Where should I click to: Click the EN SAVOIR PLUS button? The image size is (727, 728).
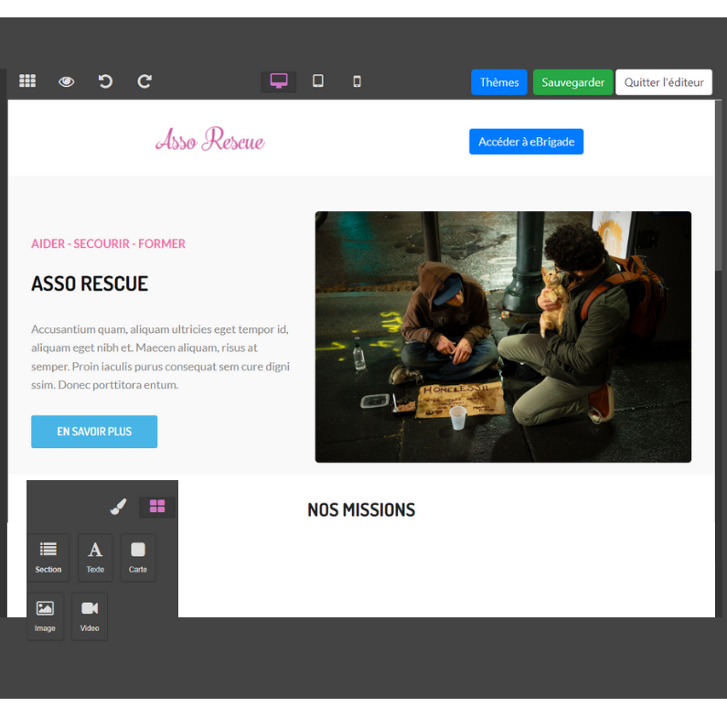click(94, 432)
